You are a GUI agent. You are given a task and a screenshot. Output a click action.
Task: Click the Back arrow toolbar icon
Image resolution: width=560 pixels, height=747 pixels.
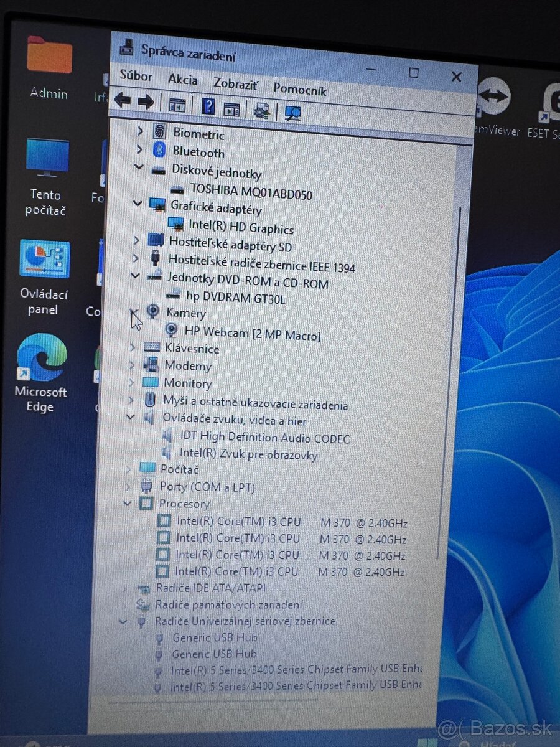pos(123,100)
